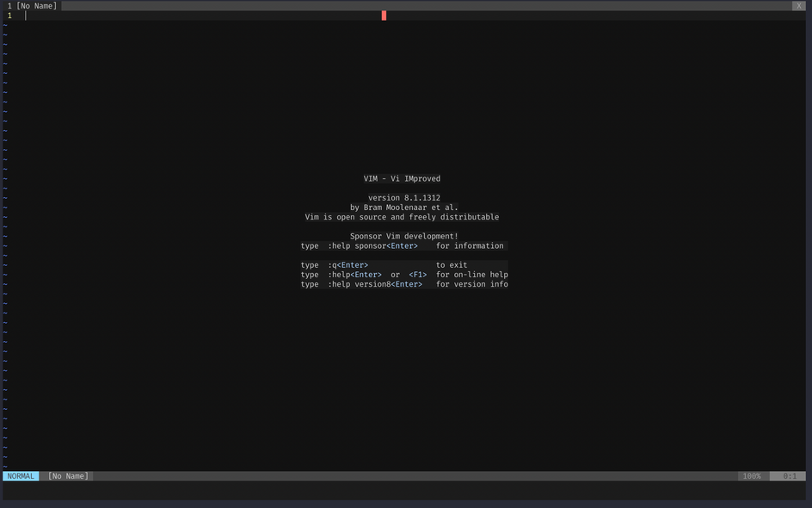812x508 pixels.
Task: Click the line number 1 in the gutter
Action: click(x=9, y=15)
